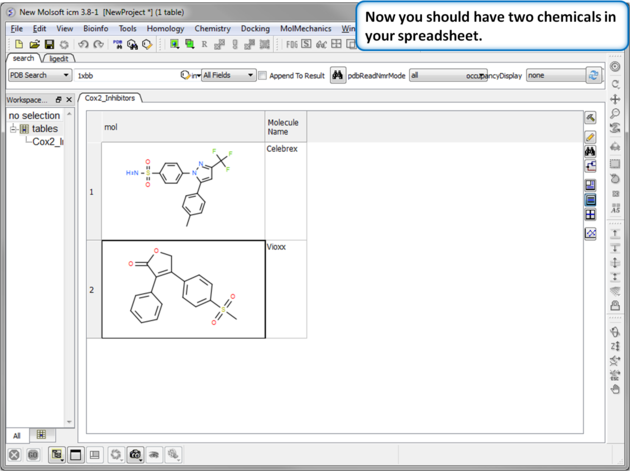Switch to the ligedit tab
This screenshot has height=471, width=630.
tap(59, 59)
